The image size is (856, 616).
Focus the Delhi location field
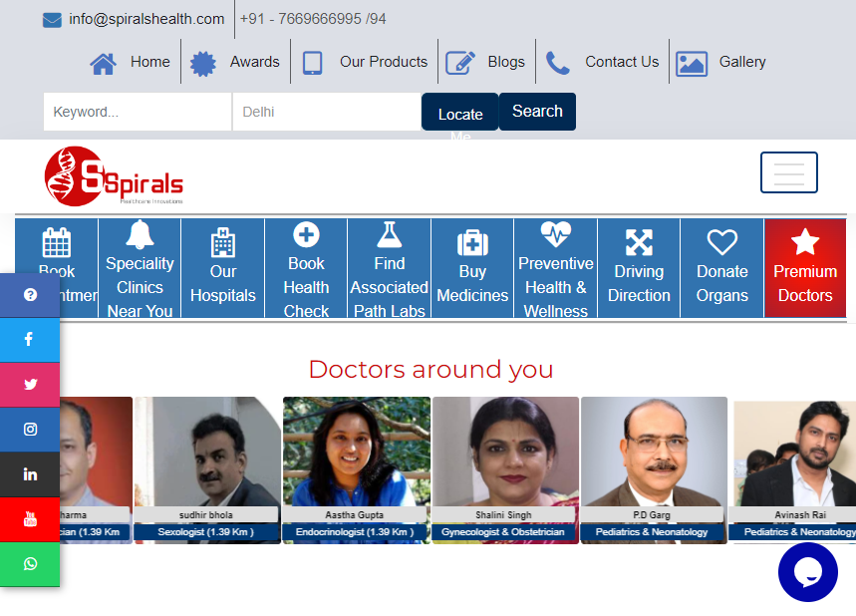pos(326,112)
